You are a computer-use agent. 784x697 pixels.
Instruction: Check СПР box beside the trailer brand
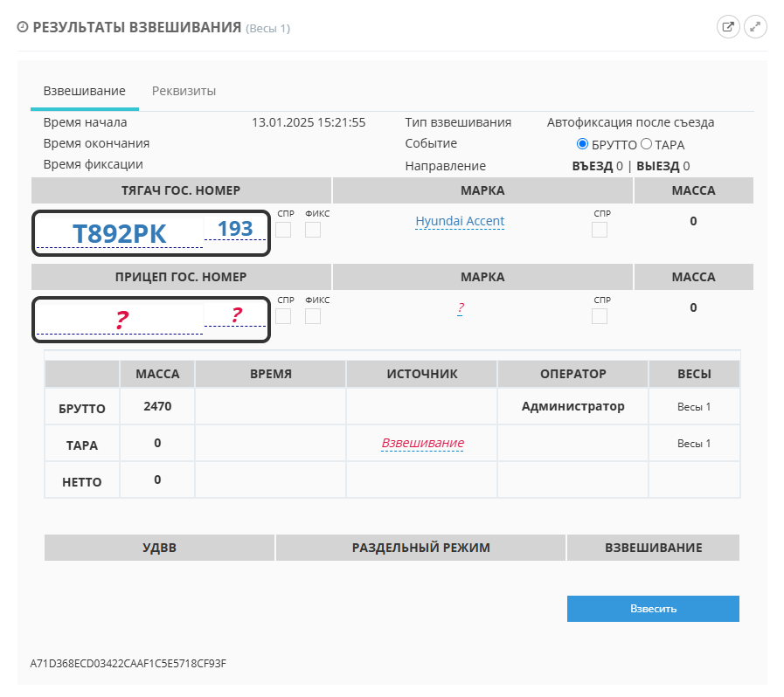click(600, 316)
